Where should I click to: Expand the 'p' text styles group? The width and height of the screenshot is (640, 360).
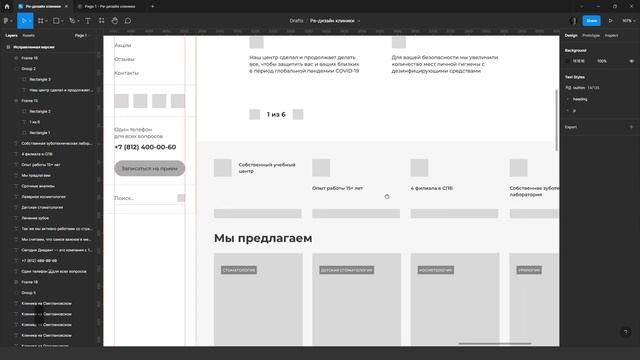pos(568,111)
